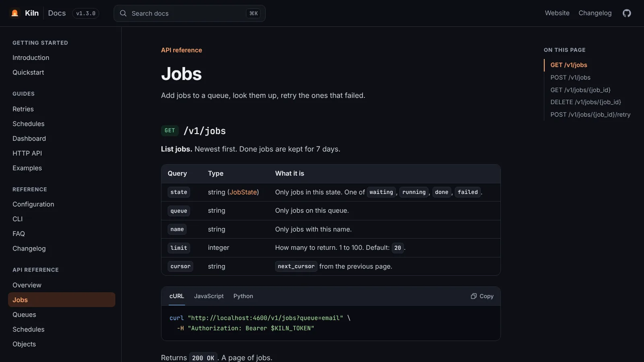This screenshot has height=362, width=644.
Task: Jump to GET /v1/jobs/{job_id} section
Action: pos(580,90)
